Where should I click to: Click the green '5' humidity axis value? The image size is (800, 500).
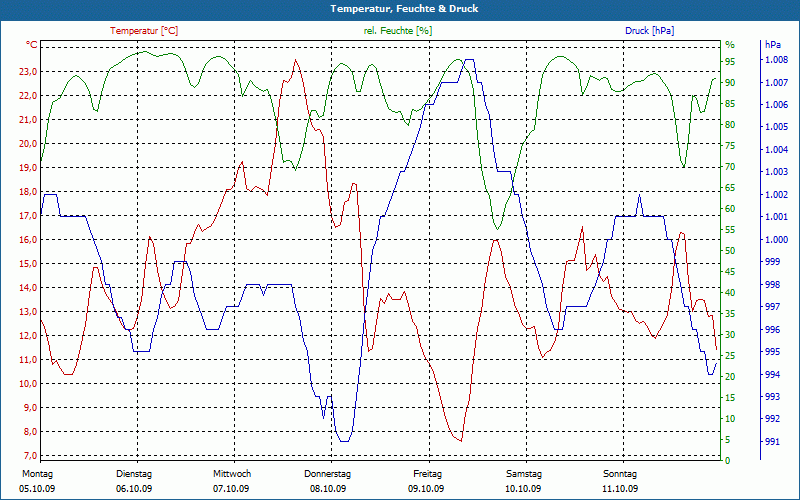(x=728, y=440)
